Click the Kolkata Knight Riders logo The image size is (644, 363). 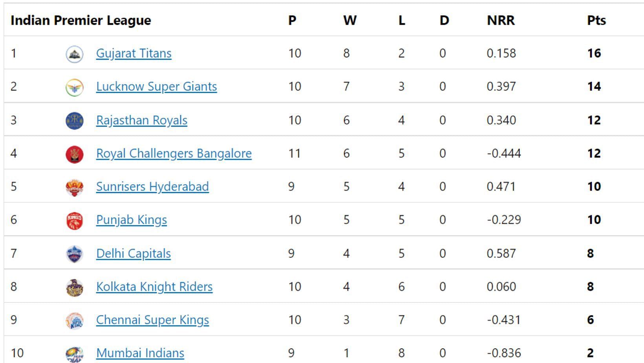coord(74,287)
